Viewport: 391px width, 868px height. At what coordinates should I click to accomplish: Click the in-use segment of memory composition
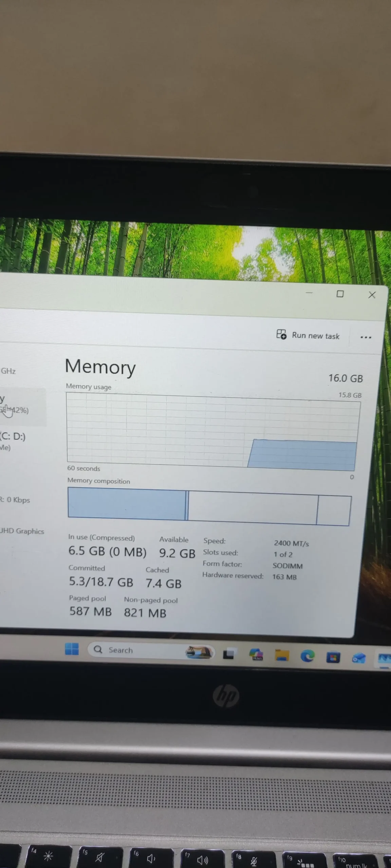coord(126,504)
